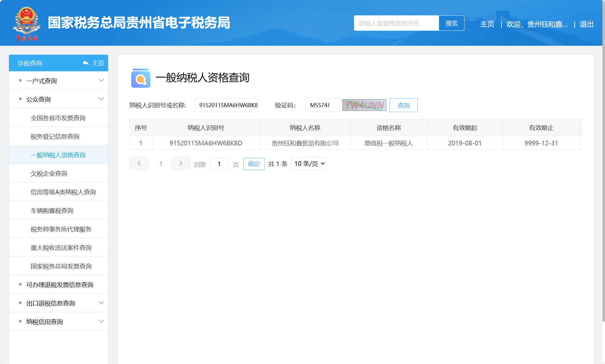Select 欠税企业查询 in sidebar
Viewport: 605px width, 364px height.
pos(49,173)
